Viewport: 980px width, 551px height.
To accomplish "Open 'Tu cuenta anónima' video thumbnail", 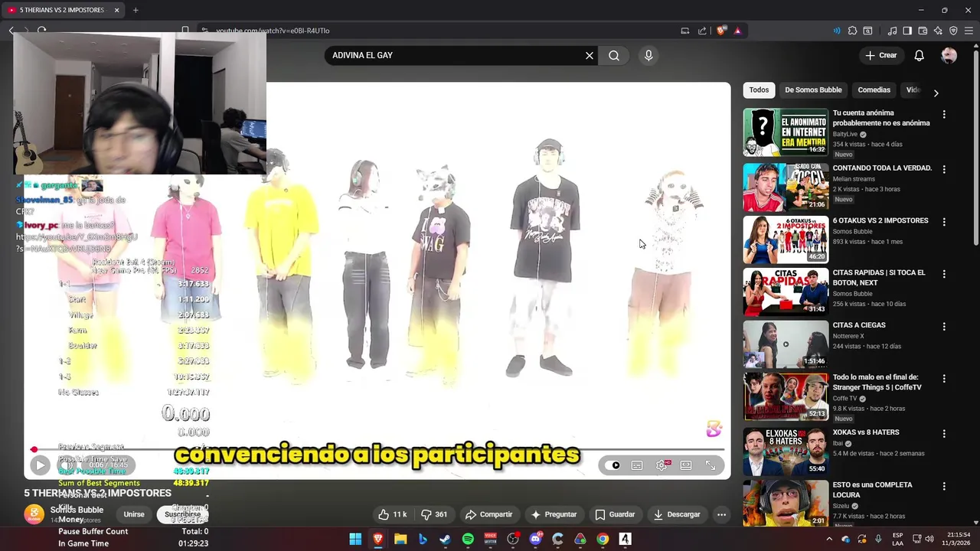I will (x=786, y=132).
